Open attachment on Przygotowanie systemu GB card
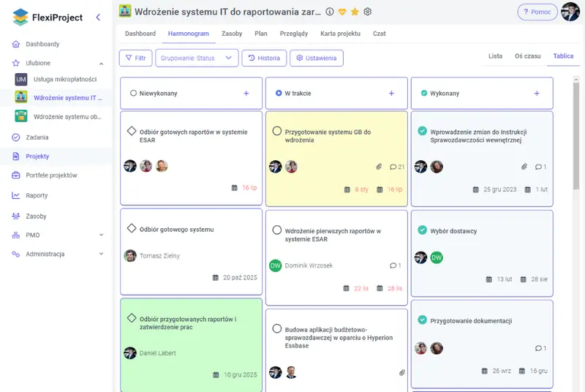 pos(379,167)
